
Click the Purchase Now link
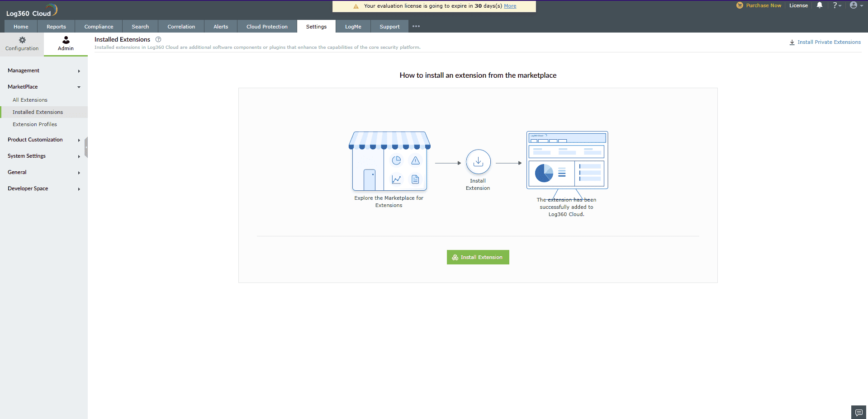(764, 5)
